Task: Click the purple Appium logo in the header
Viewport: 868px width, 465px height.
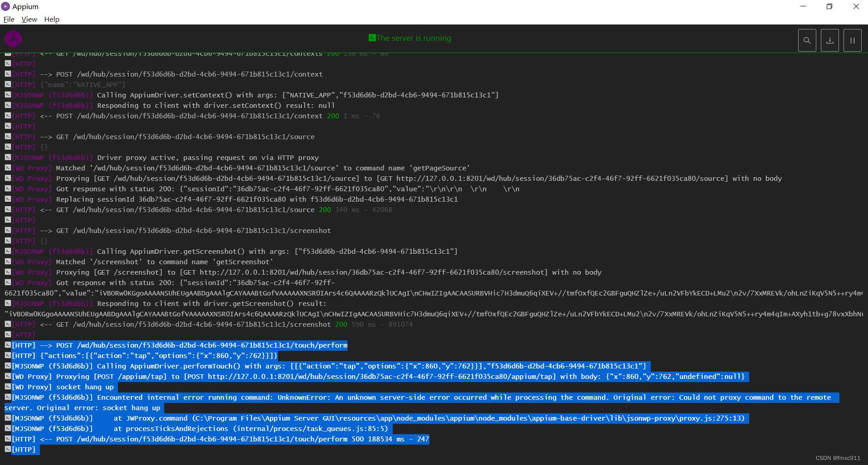Action: (x=13, y=39)
